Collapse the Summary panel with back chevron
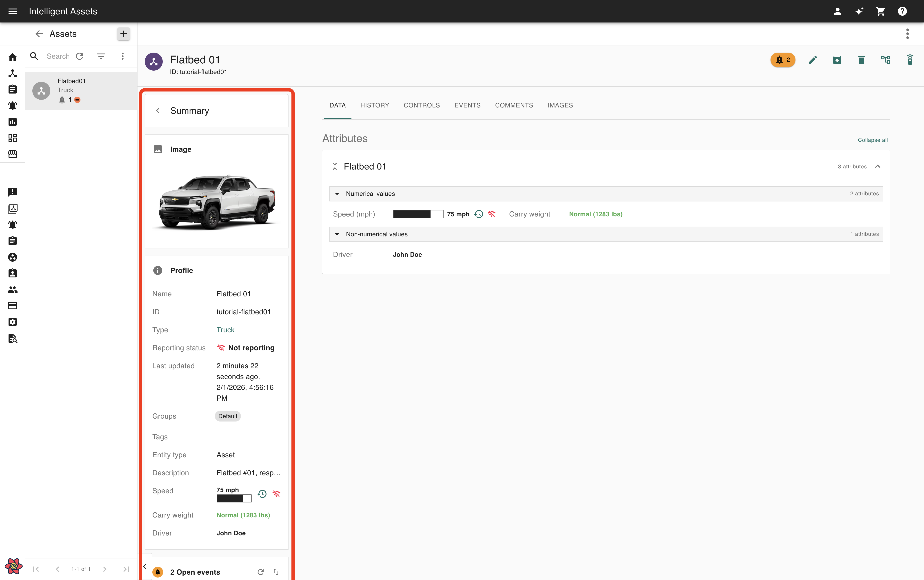924x580 pixels. (158, 111)
